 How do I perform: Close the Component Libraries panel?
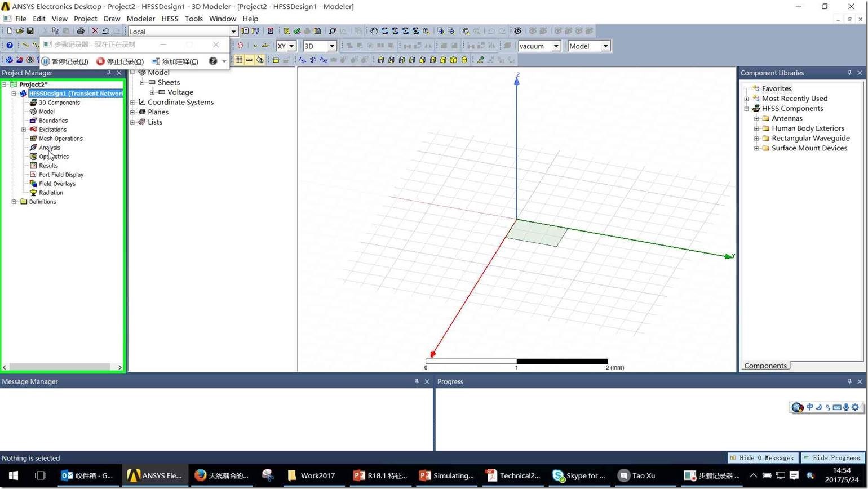(860, 73)
